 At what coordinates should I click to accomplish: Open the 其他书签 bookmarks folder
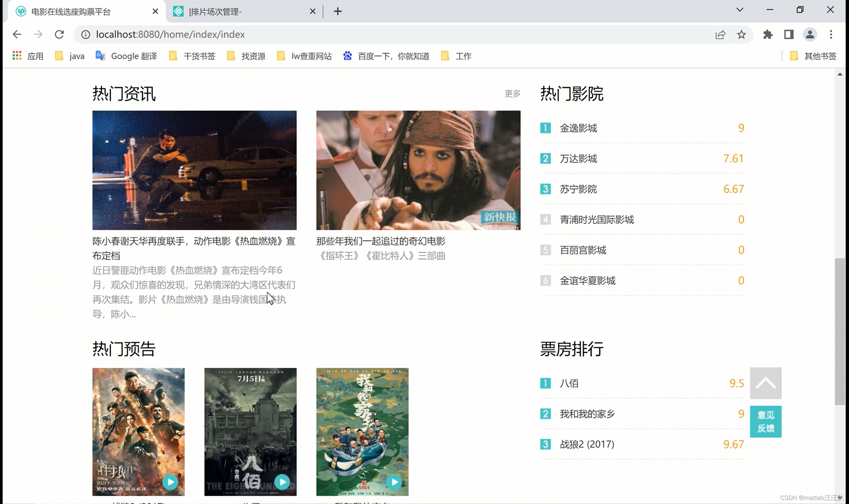coord(814,56)
